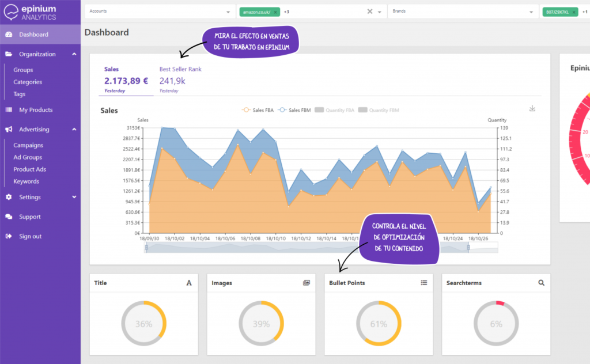The height and width of the screenshot is (364, 590).
Task: Open the Accounts dropdown
Action: [x=160, y=12]
